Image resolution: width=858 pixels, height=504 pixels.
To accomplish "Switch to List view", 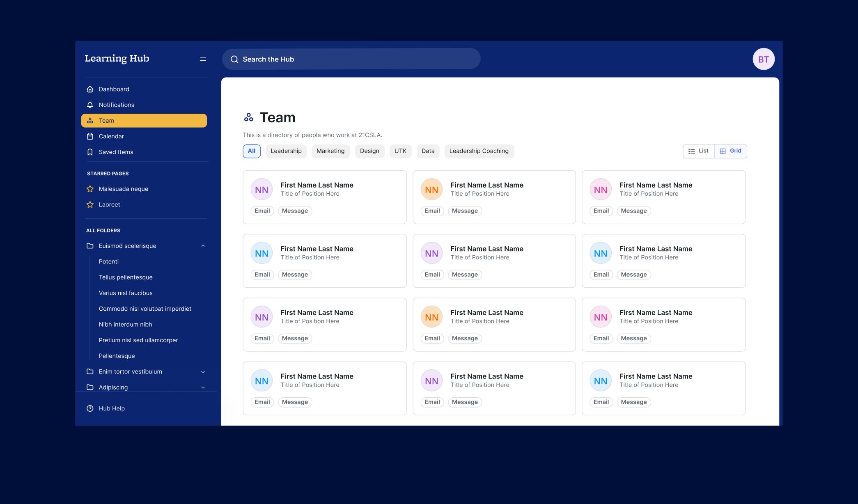I will pos(698,151).
